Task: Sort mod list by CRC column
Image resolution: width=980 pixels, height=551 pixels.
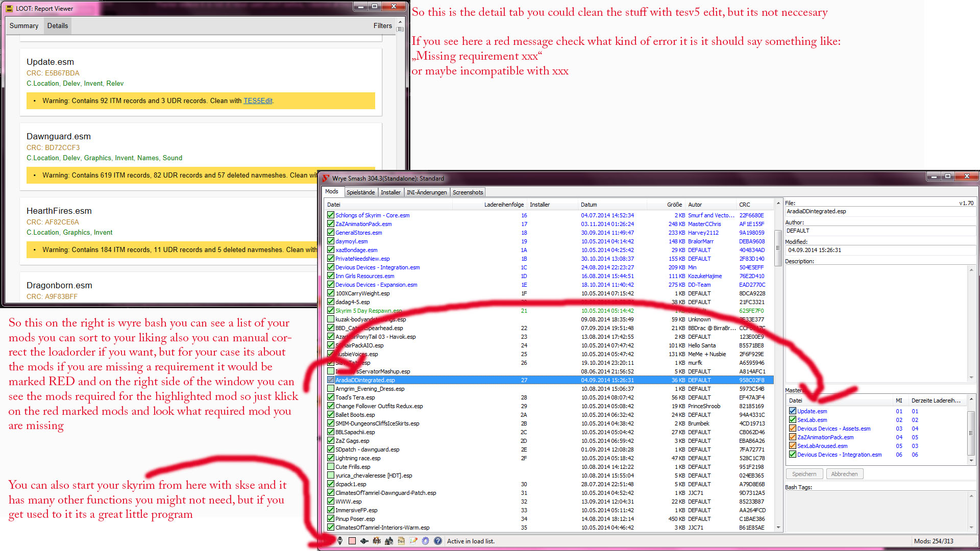Action: 754,205
